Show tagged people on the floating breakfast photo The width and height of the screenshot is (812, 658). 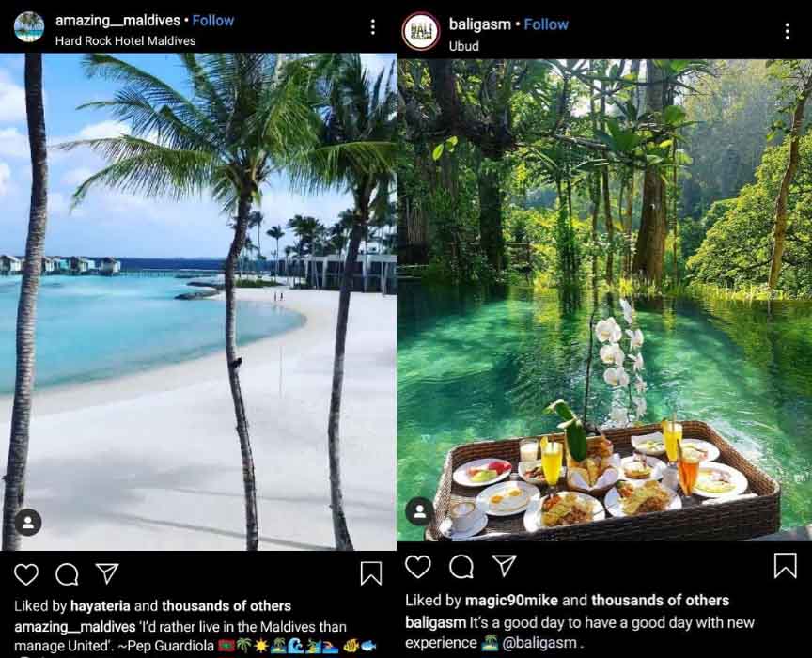coord(420,511)
